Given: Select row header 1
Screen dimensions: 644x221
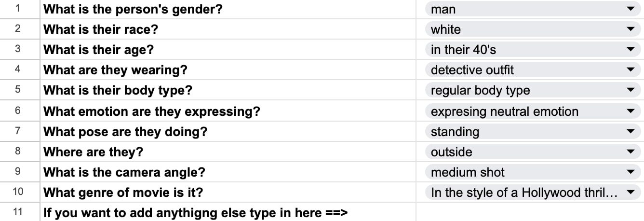Looking at the screenshot, I should click(18, 9).
